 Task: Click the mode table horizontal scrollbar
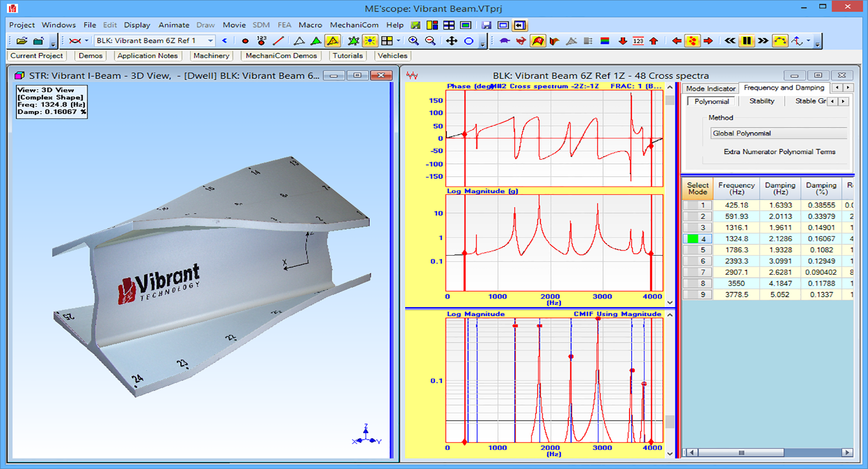[767, 452]
